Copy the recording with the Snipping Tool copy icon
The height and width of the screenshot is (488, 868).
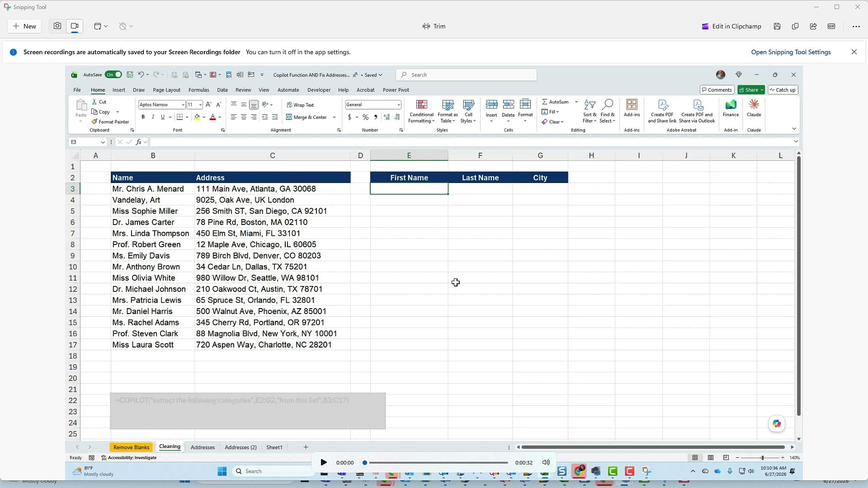(x=795, y=26)
